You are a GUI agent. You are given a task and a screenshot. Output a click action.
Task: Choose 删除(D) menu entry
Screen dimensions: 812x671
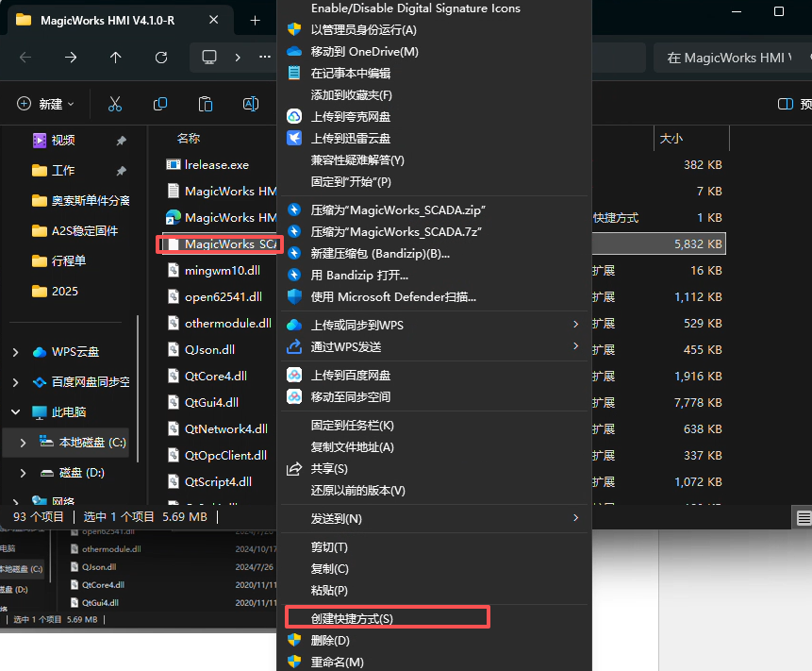434,641
